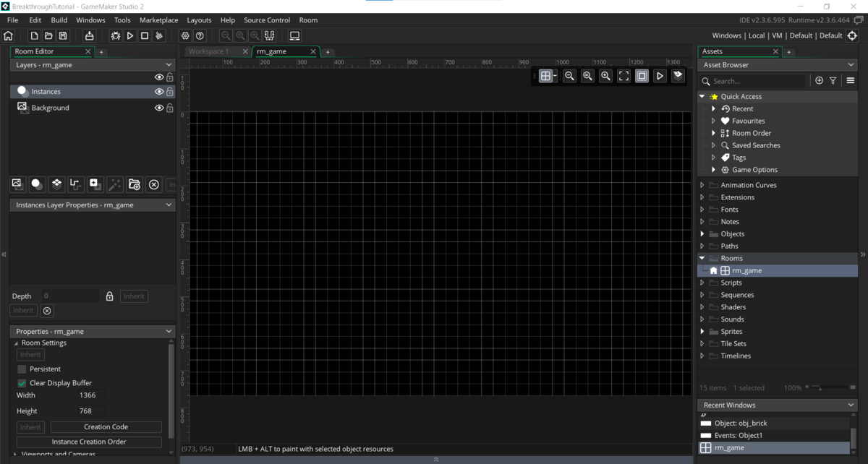Add a new Path layer

pos(75,184)
